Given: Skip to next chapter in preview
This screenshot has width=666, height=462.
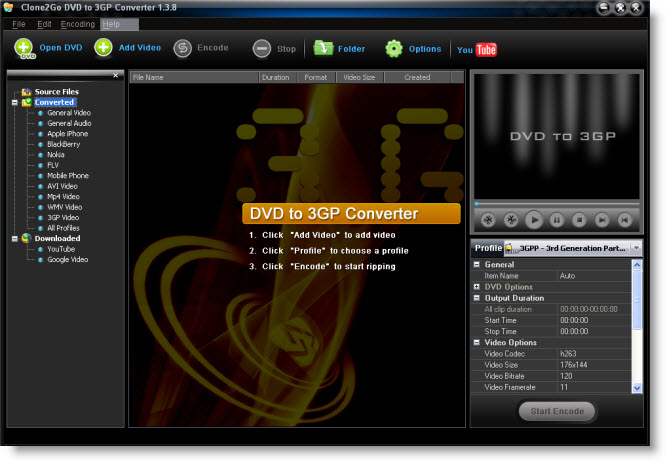Looking at the screenshot, I should point(602,220).
